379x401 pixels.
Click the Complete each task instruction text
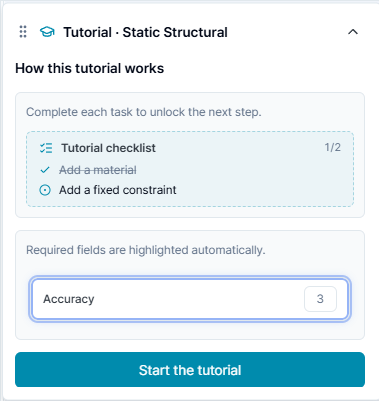(144, 112)
